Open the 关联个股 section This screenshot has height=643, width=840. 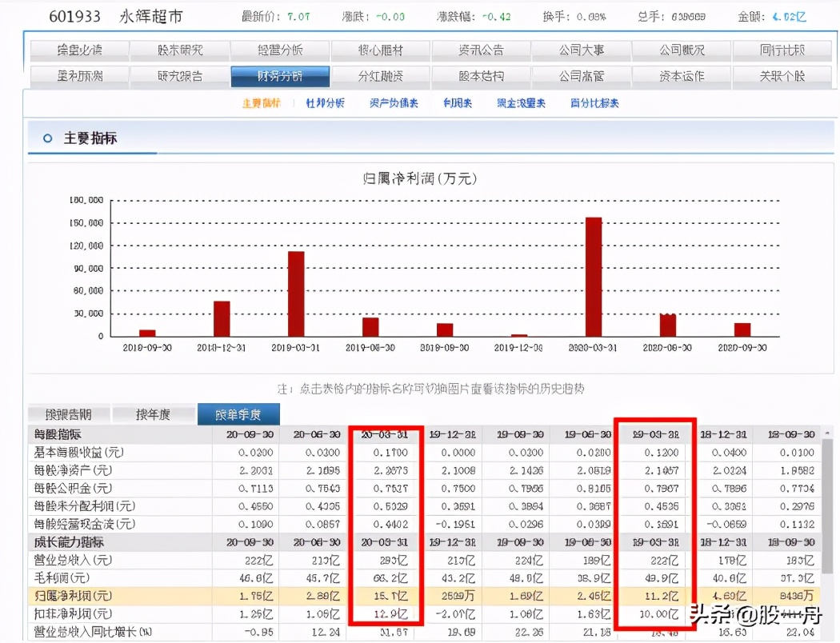[782, 78]
